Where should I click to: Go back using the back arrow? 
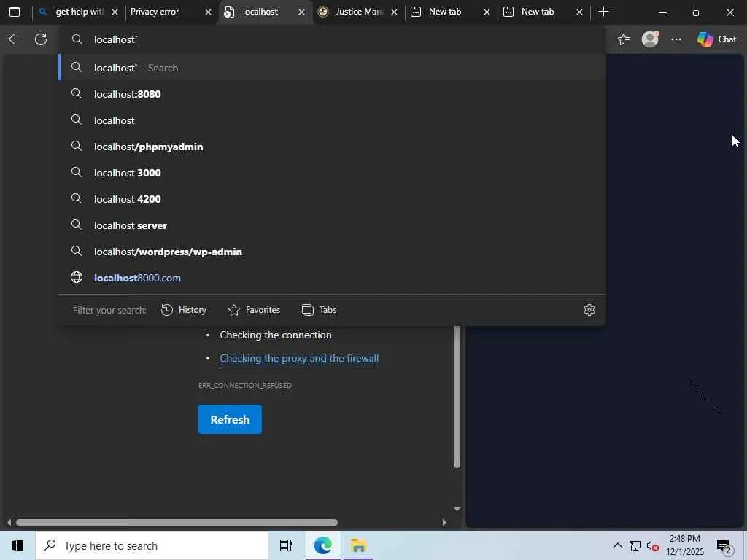(15, 39)
